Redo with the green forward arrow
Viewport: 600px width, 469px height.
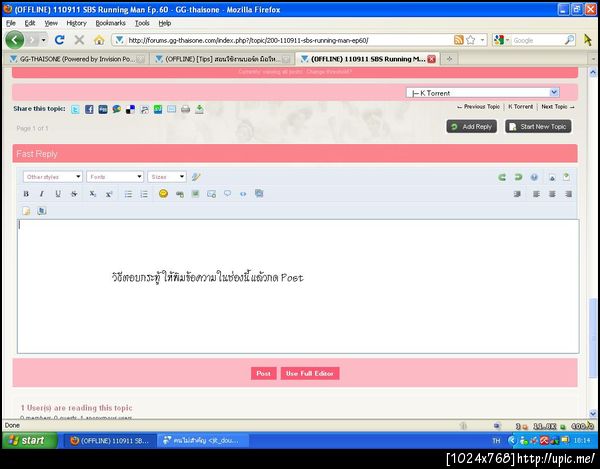518,177
